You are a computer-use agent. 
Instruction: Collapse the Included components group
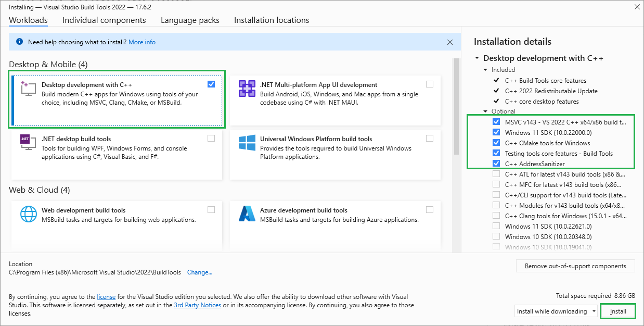coord(485,70)
